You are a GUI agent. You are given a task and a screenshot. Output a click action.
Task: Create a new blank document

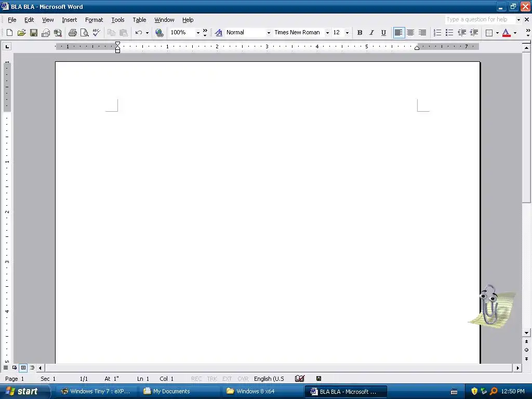[x=9, y=33]
